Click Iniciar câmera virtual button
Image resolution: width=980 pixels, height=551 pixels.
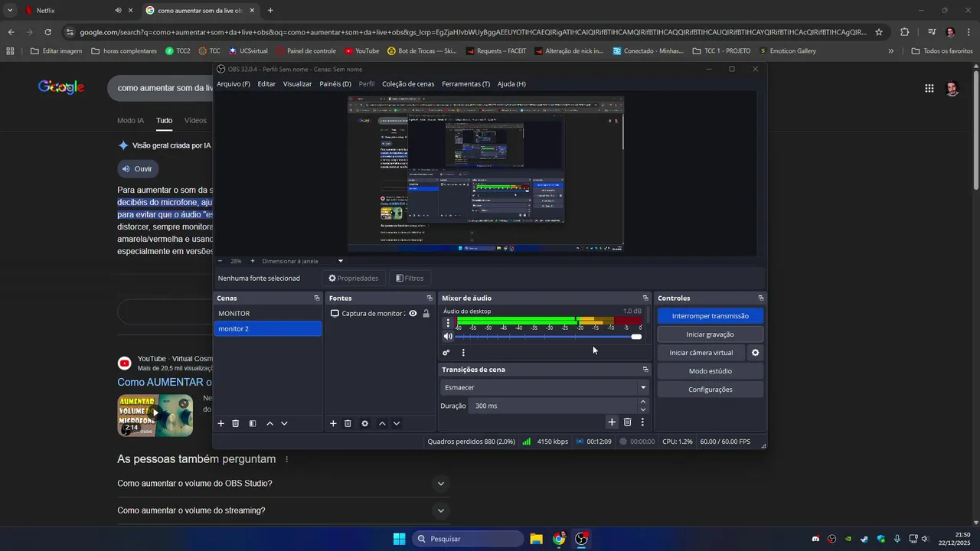click(701, 353)
